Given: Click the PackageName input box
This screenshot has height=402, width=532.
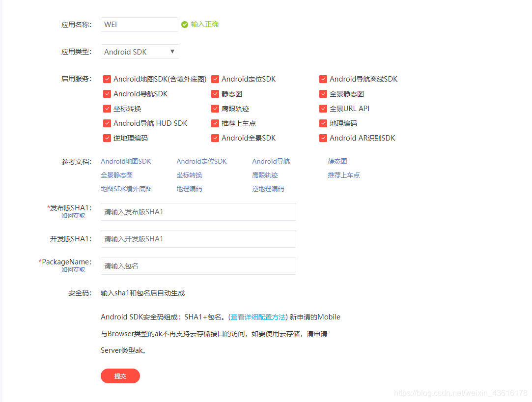Looking at the screenshot, I should (x=198, y=266).
